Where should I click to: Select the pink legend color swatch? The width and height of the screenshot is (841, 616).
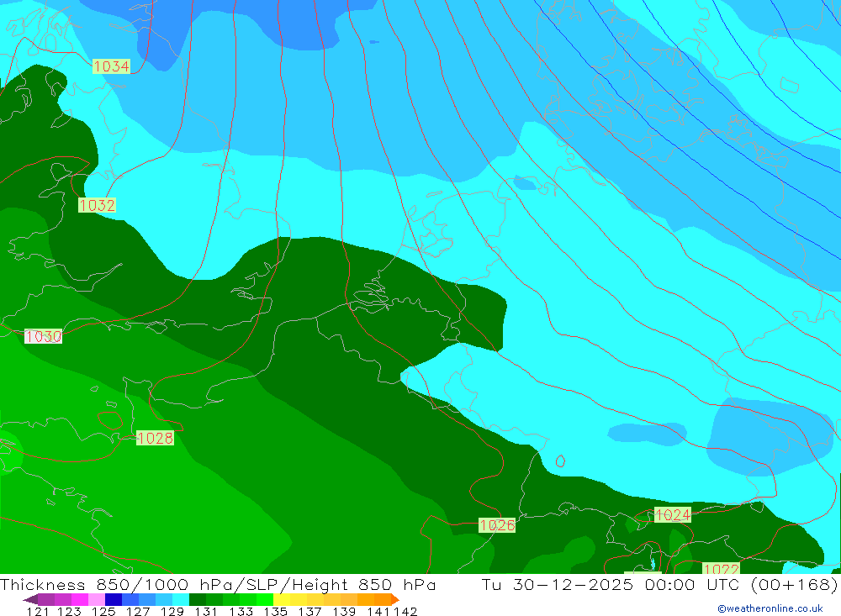coord(97,599)
